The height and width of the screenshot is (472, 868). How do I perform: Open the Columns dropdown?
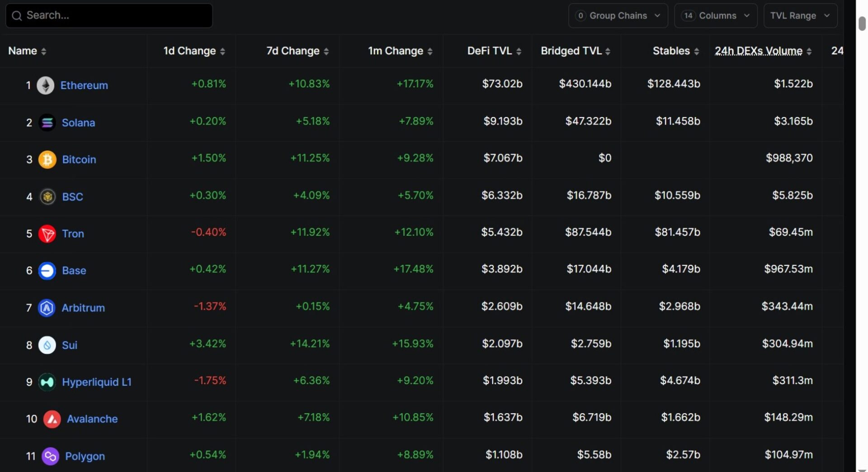716,15
